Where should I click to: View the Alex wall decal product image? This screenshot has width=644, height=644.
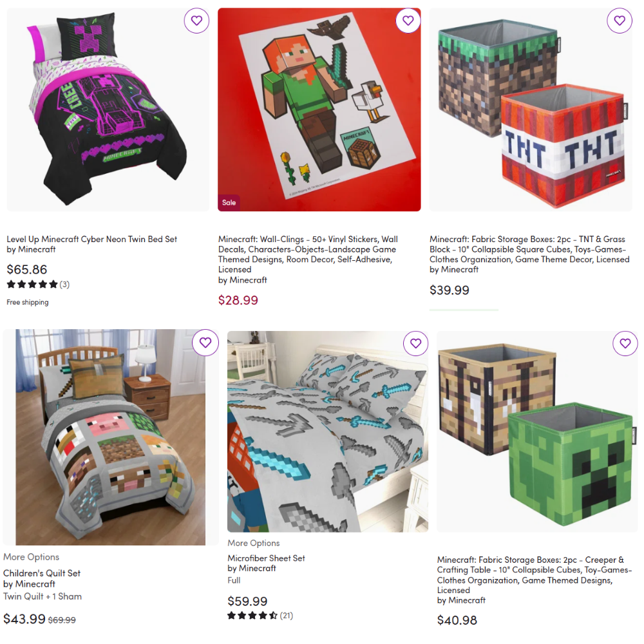[319, 109]
